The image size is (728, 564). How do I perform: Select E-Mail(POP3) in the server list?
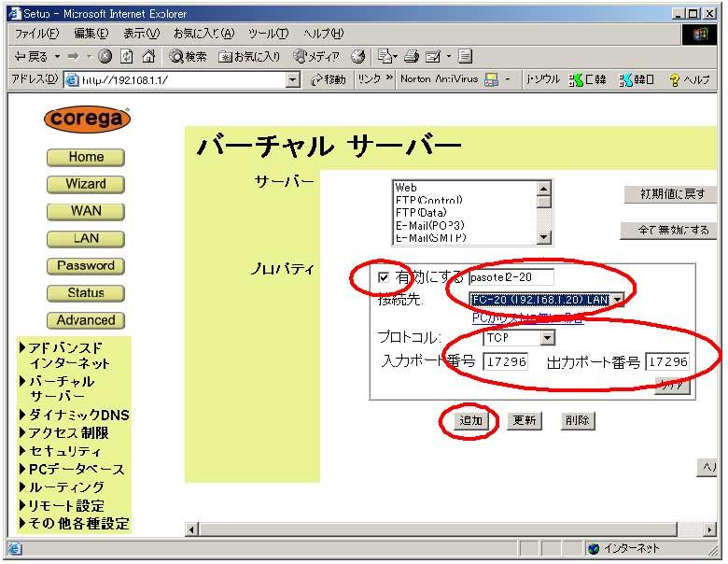click(x=429, y=225)
